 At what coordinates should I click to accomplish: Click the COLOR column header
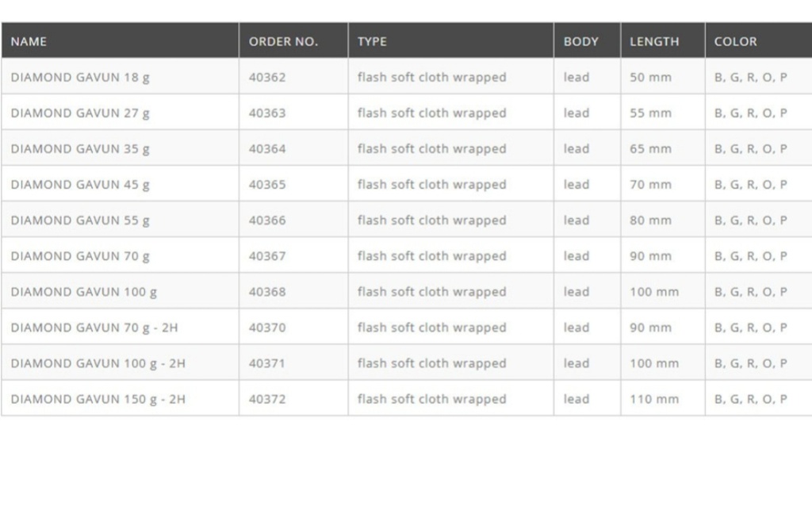[x=735, y=41]
